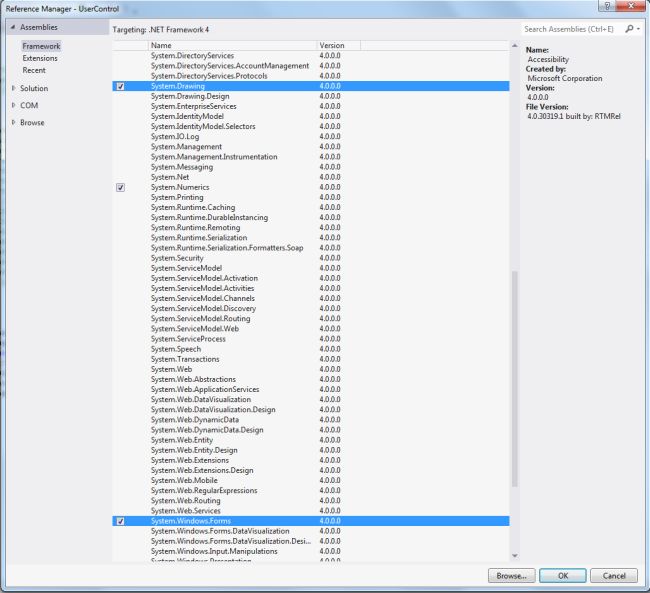Select System.Web.Services row
The height and width of the screenshot is (593, 650).
point(310,511)
